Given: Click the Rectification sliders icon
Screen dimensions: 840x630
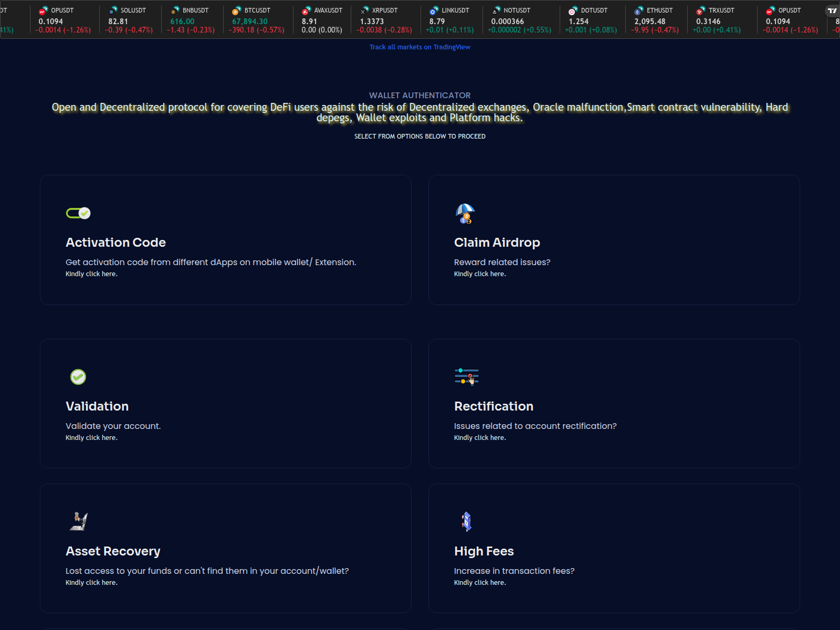Looking at the screenshot, I should click(466, 376).
